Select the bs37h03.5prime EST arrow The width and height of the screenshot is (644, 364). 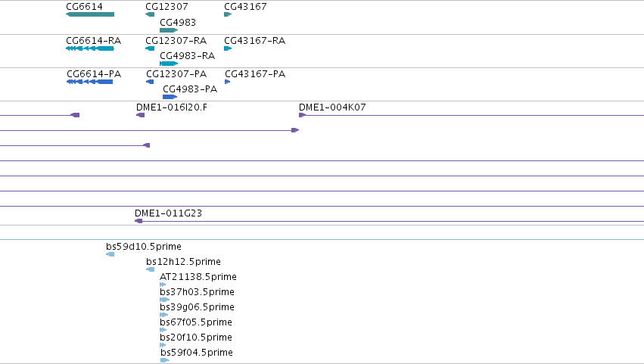pos(165,300)
